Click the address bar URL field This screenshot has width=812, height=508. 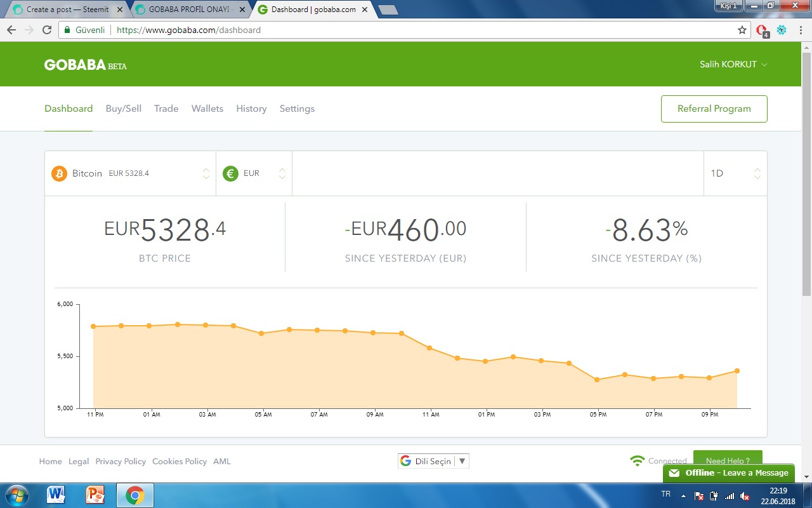(406, 30)
